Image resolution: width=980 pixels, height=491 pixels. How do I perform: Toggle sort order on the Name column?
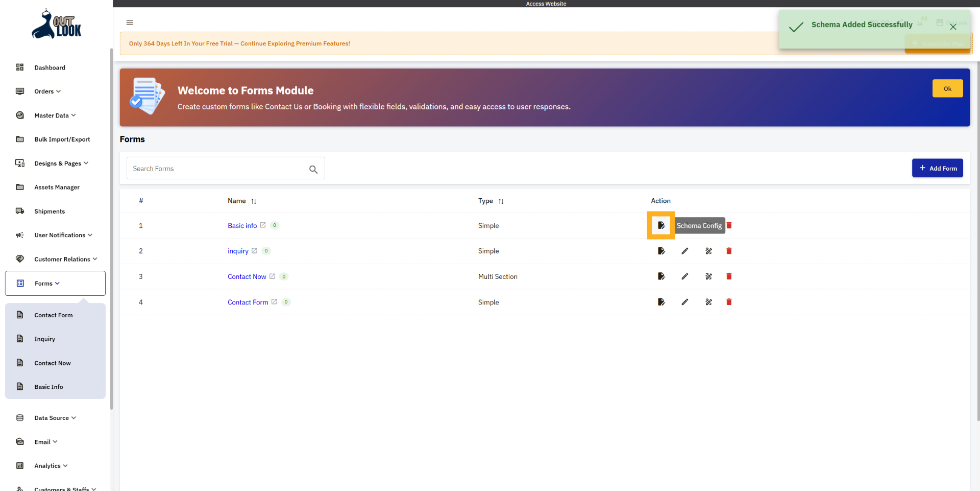click(254, 201)
